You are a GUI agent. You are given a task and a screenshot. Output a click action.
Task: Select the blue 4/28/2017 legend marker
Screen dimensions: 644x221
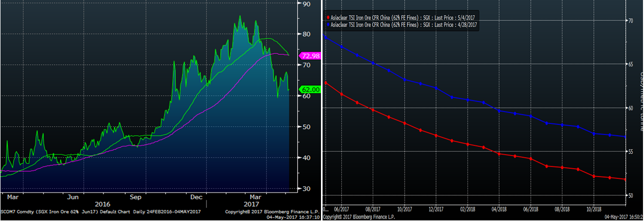328,24
